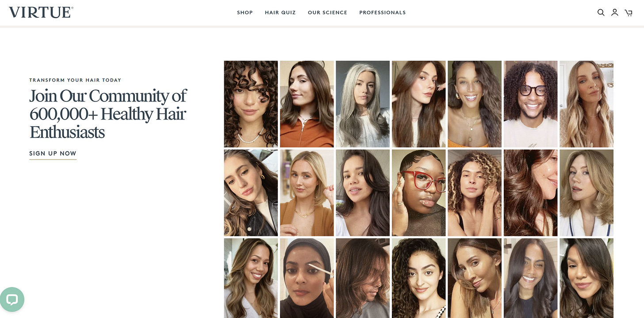Open the photo of woman in orange zip top
Image resolution: width=644 pixels, height=318 pixels.
[307, 104]
